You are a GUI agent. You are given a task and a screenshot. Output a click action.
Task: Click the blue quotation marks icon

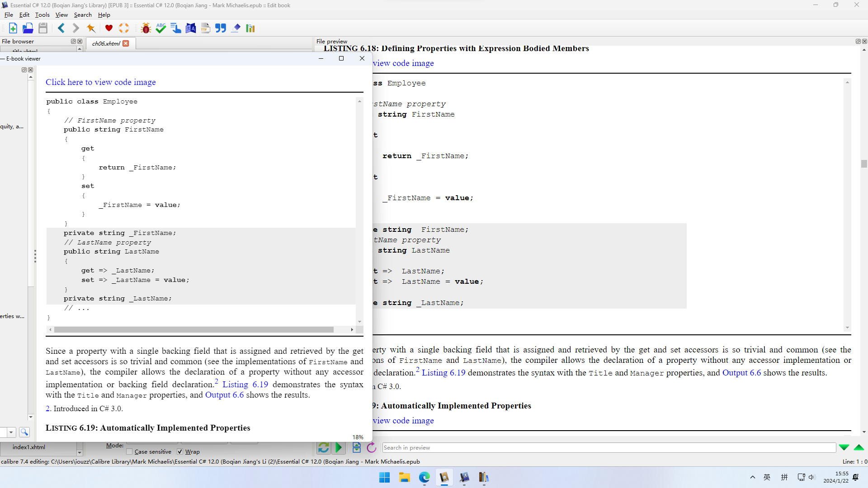[220, 28]
